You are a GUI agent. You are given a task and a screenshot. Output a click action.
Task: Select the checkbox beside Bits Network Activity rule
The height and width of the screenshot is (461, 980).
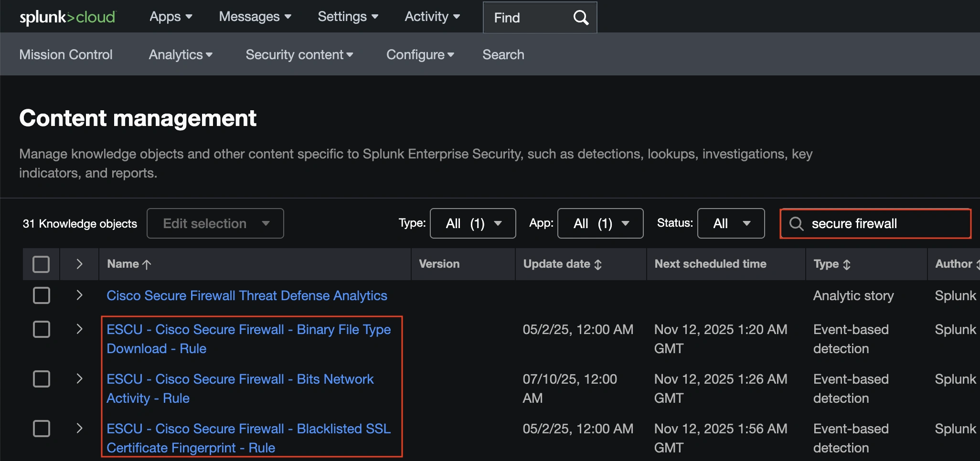(42, 379)
